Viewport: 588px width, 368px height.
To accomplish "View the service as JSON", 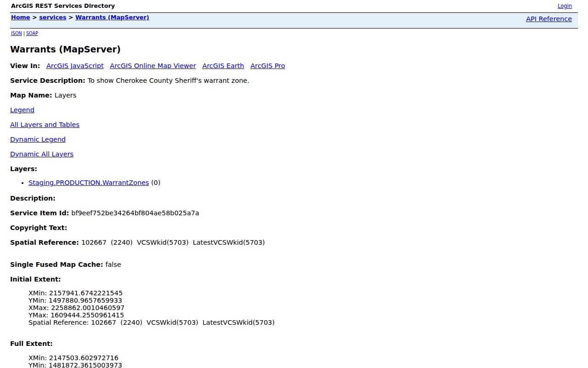I will pos(17,33).
